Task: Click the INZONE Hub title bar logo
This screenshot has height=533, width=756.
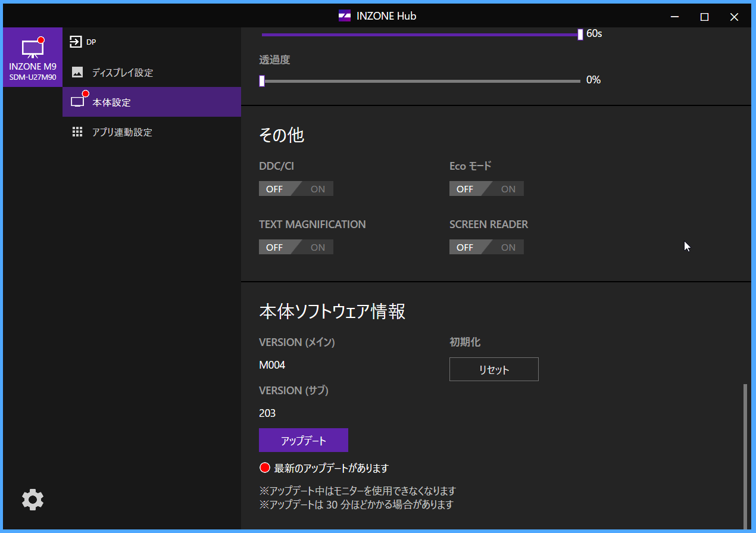Action: coord(345,16)
